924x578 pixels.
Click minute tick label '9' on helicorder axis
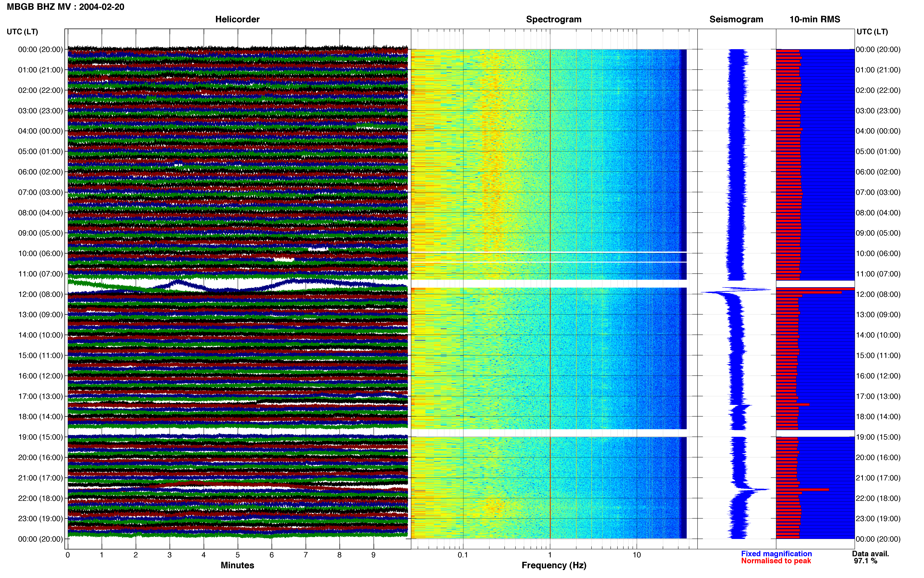373,555
